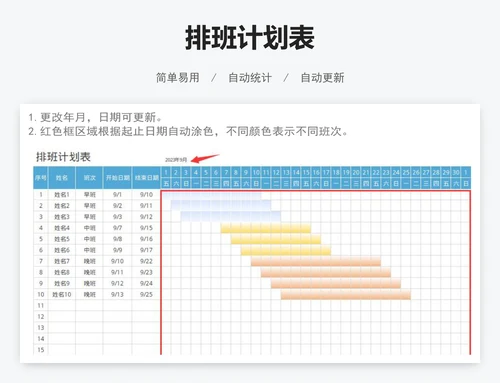Select end date 9/25 for 姓名10

click(x=146, y=294)
